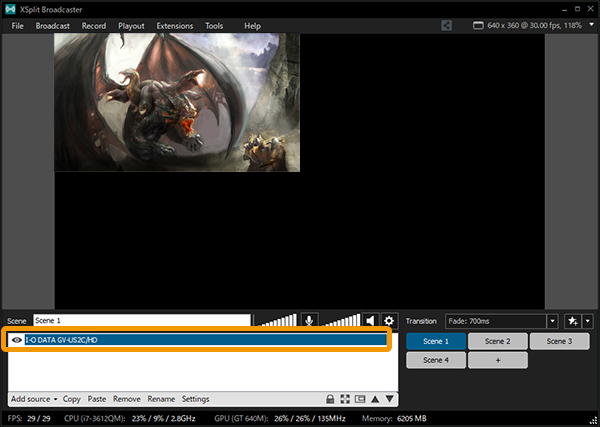Click the source projector icon beside lock

pos(359,399)
